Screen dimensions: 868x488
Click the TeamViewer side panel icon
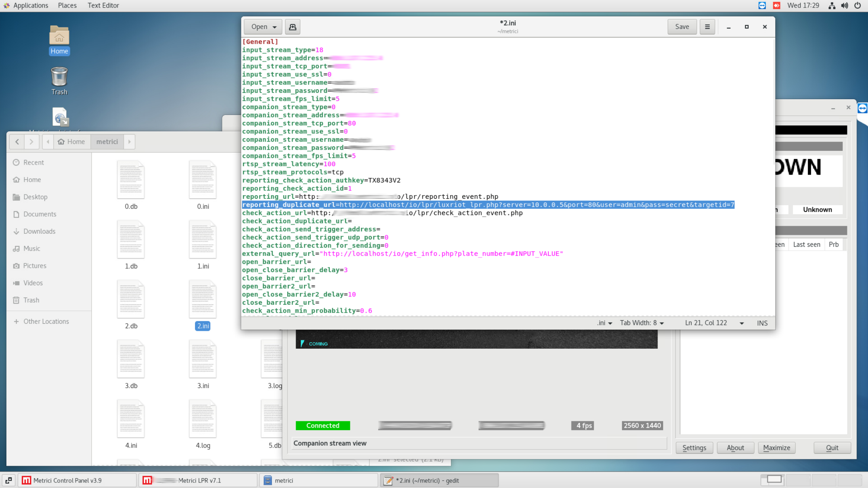pos(862,108)
